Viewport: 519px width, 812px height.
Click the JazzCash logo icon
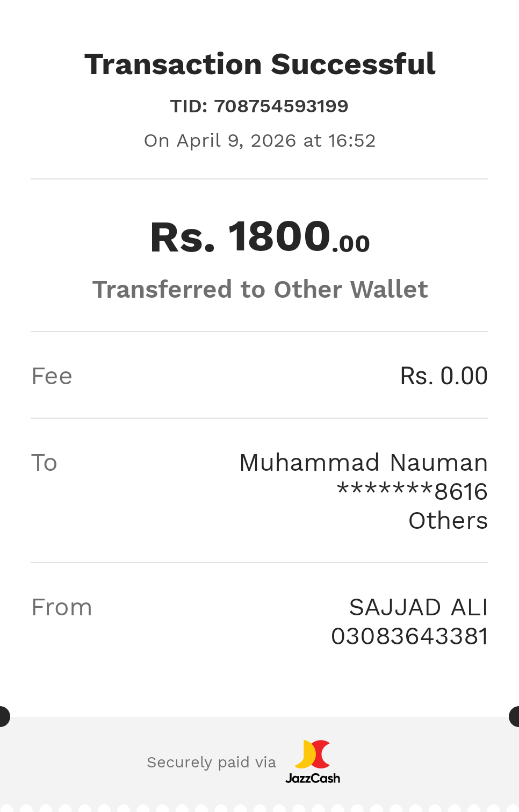[x=313, y=754]
